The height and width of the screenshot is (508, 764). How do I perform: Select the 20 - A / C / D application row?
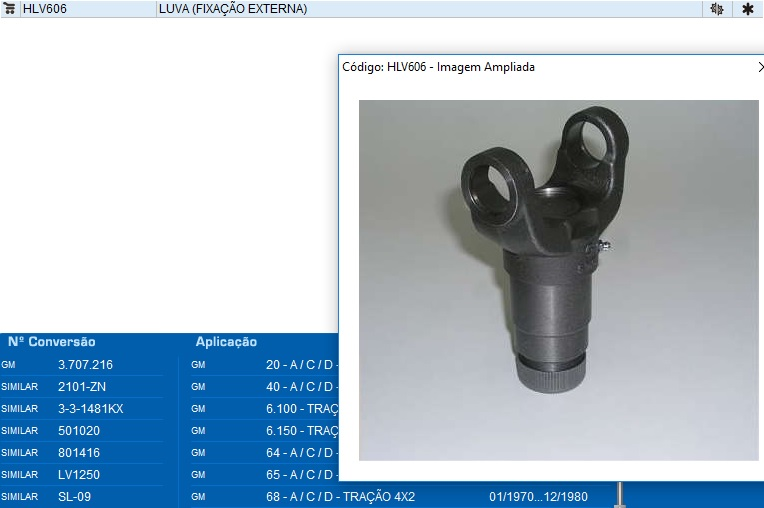300,365
